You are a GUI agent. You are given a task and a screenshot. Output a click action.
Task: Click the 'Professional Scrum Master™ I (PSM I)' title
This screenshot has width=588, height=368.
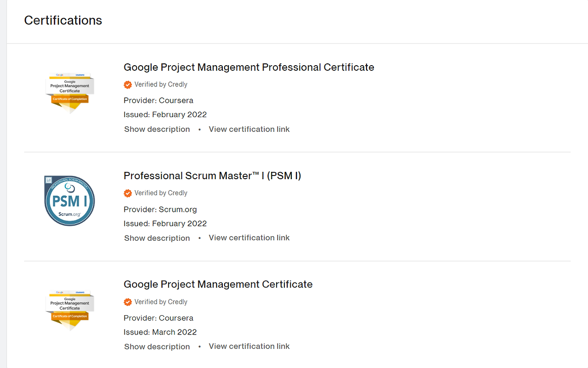[212, 176]
